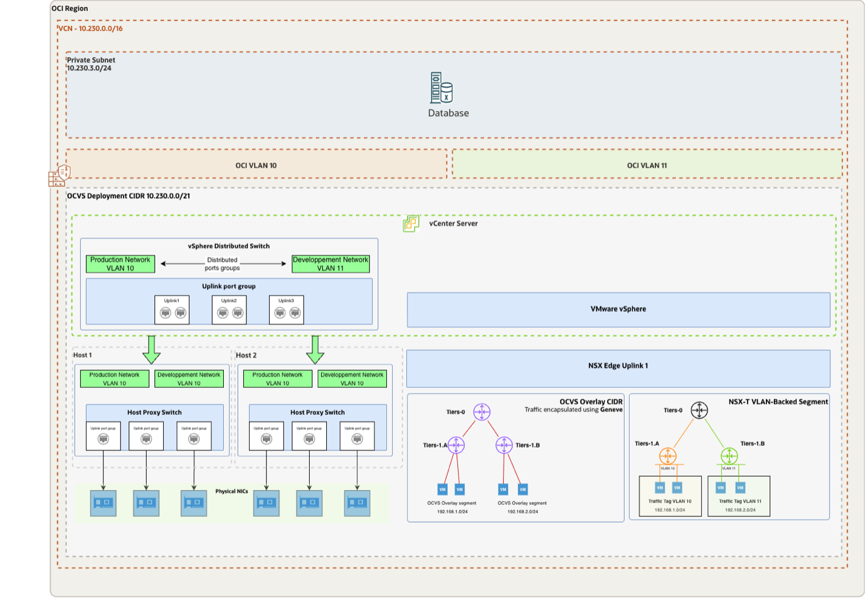This screenshot has height=600, width=868.
Task: Click the NSX Edge Uplink 1 box
Action: click(x=618, y=368)
